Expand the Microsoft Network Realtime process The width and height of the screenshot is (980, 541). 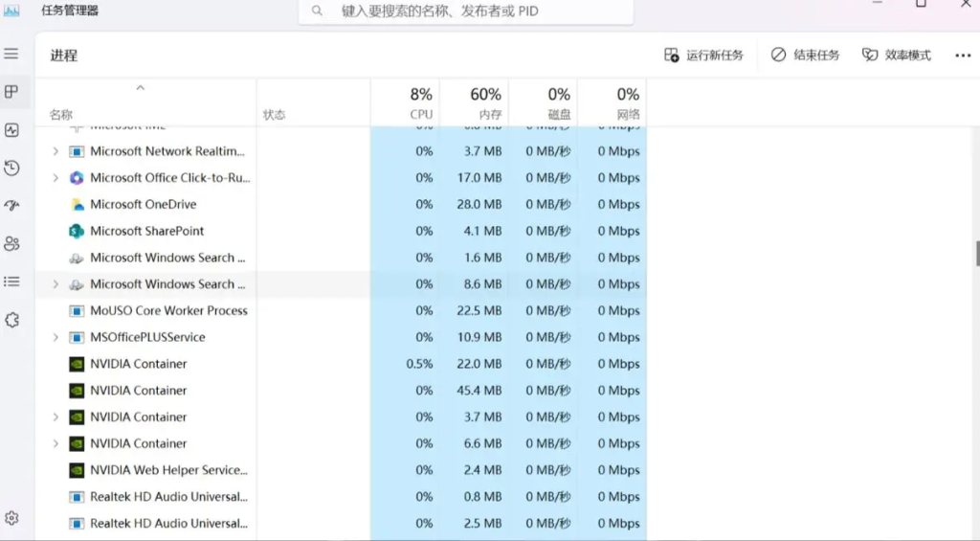(55, 151)
